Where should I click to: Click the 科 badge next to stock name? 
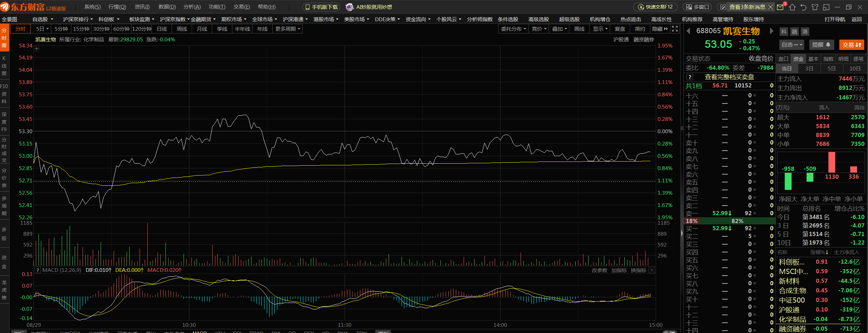click(784, 32)
